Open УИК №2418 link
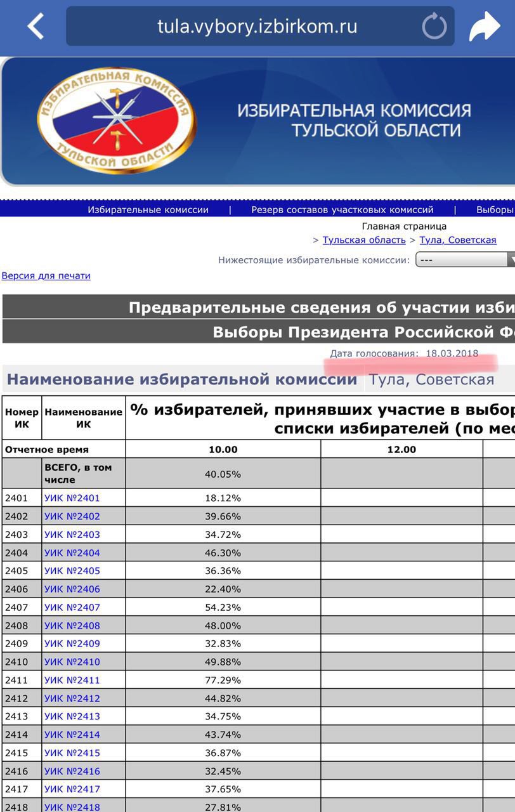The width and height of the screenshot is (515, 812). coord(72,807)
